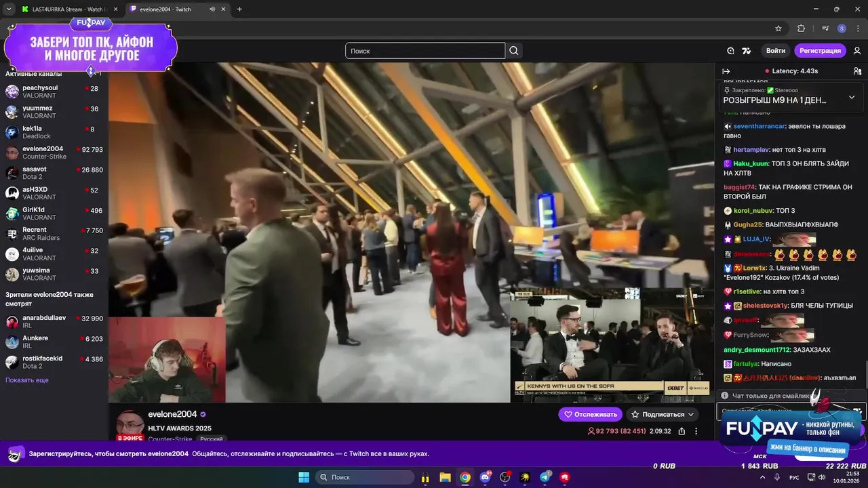Click Показать еще to show more channels
Image resolution: width=868 pixels, height=488 pixels.
click(27, 380)
